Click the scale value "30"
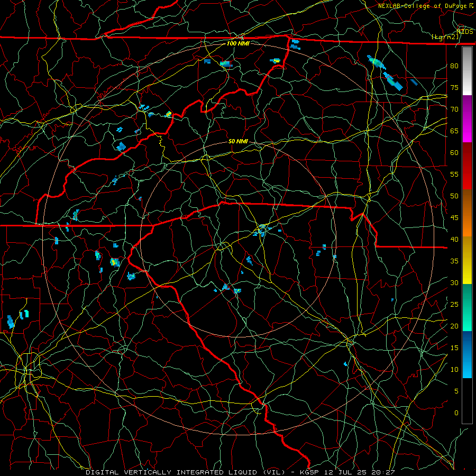Screen dimensions: 476x476 point(454,283)
